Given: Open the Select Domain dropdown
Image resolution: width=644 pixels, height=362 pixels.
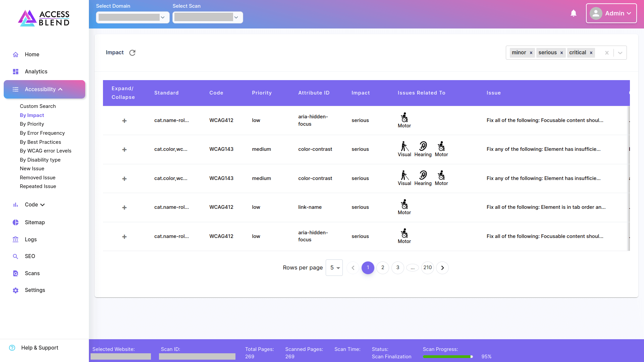Looking at the screenshot, I should 133,17.
